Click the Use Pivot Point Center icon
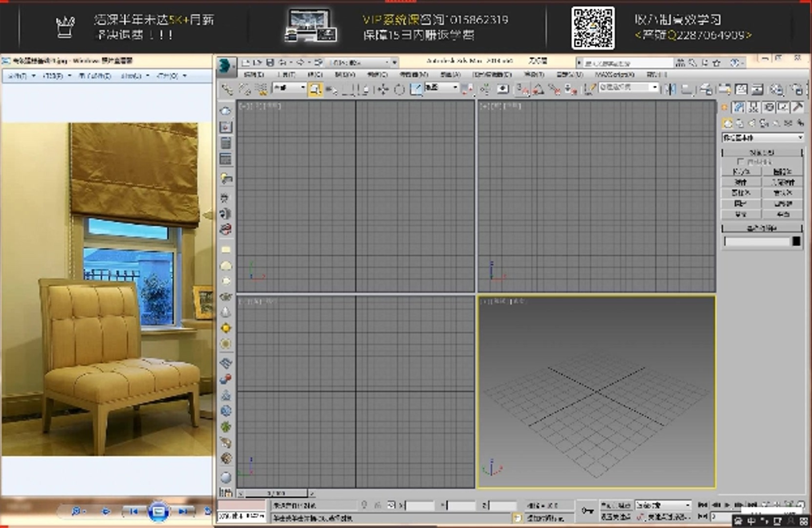Viewport: 812px width, 528px height. click(x=468, y=89)
